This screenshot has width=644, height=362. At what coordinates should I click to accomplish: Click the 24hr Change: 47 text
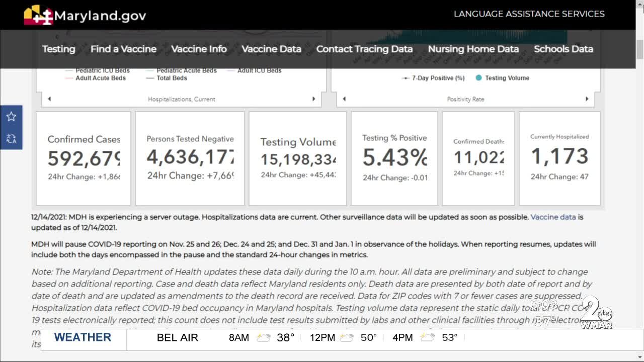(559, 176)
